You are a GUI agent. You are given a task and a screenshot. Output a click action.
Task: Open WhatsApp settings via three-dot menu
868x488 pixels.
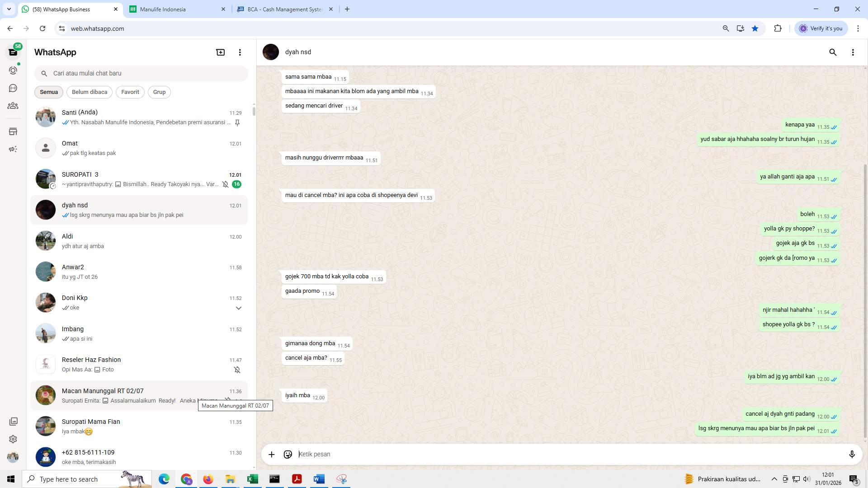click(240, 52)
